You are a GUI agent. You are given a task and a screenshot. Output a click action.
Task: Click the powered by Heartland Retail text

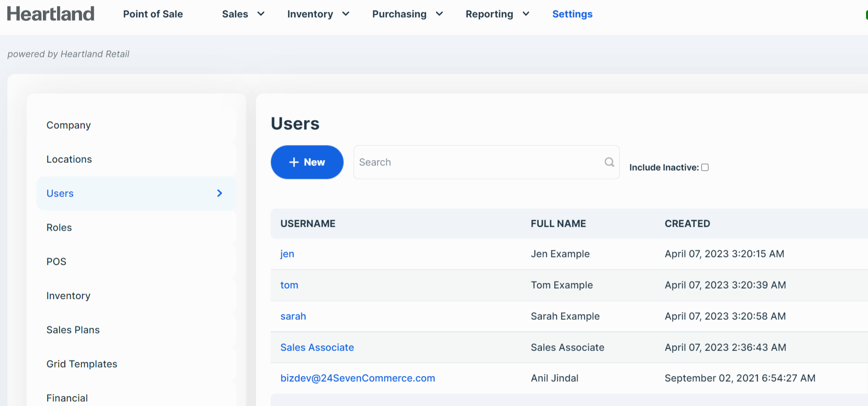coord(68,54)
